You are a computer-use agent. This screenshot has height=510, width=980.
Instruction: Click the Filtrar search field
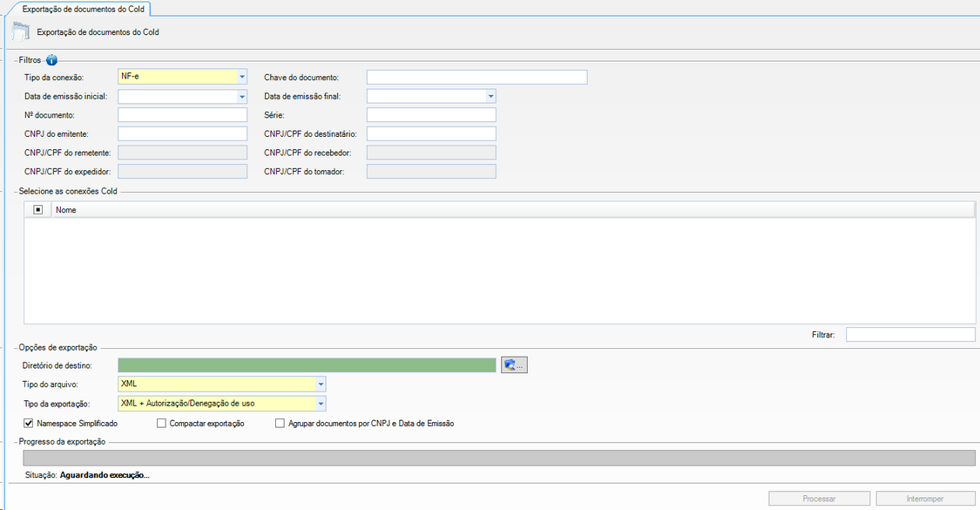tap(910, 335)
